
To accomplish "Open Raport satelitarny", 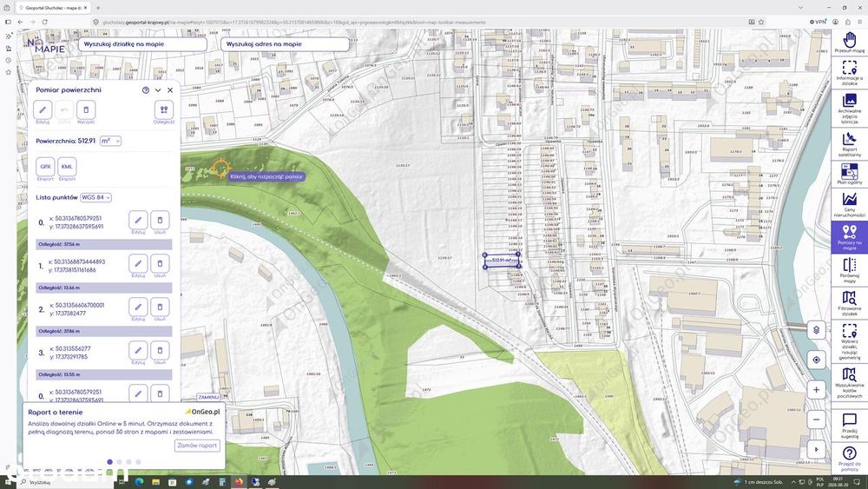I will click(x=849, y=144).
